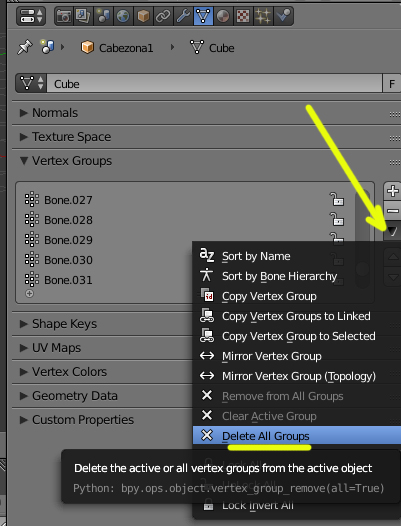Viewport: 401px width, 526px height.
Task: Toggle the lock on Bone.027 vertex group
Action: (x=337, y=199)
